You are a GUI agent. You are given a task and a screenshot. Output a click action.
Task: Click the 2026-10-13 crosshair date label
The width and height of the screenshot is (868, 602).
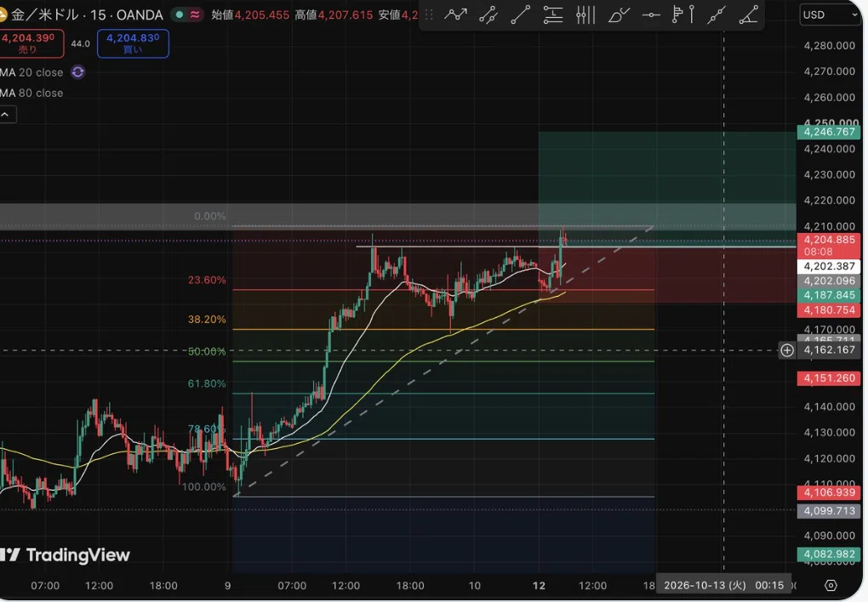tap(723, 585)
